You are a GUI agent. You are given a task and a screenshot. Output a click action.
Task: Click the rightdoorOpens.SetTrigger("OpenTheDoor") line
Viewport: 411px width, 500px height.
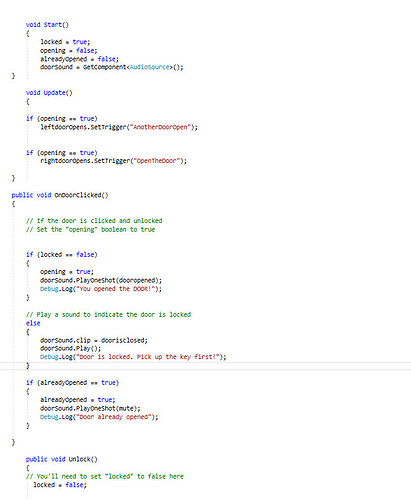click(x=113, y=161)
